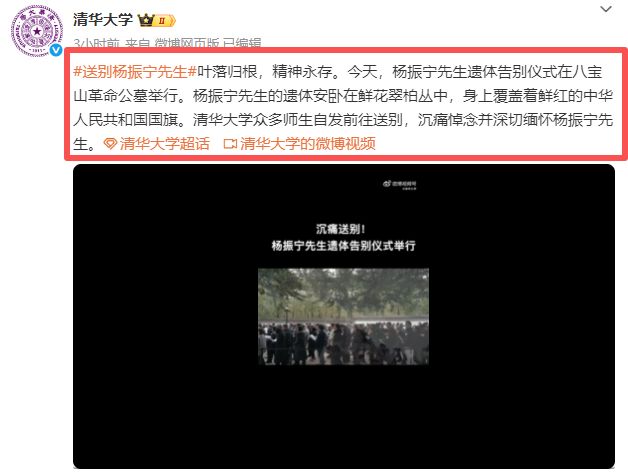Click the 微博网页版 source link
Image resolution: width=628 pixels, height=476 pixels.
[187, 43]
